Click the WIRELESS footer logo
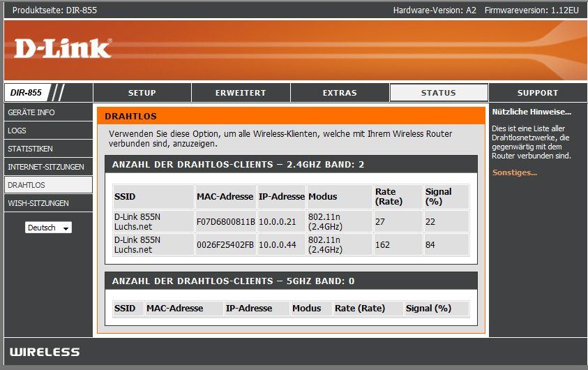 click(x=45, y=352)
